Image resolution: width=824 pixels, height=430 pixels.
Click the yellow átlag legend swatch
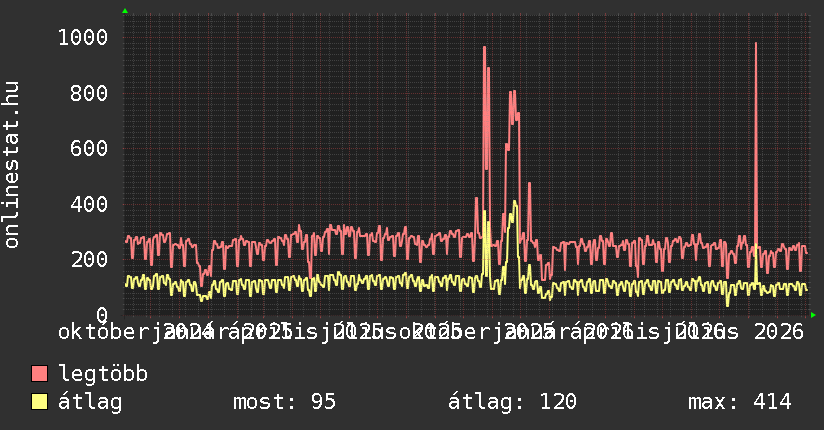tap(39, 401)
